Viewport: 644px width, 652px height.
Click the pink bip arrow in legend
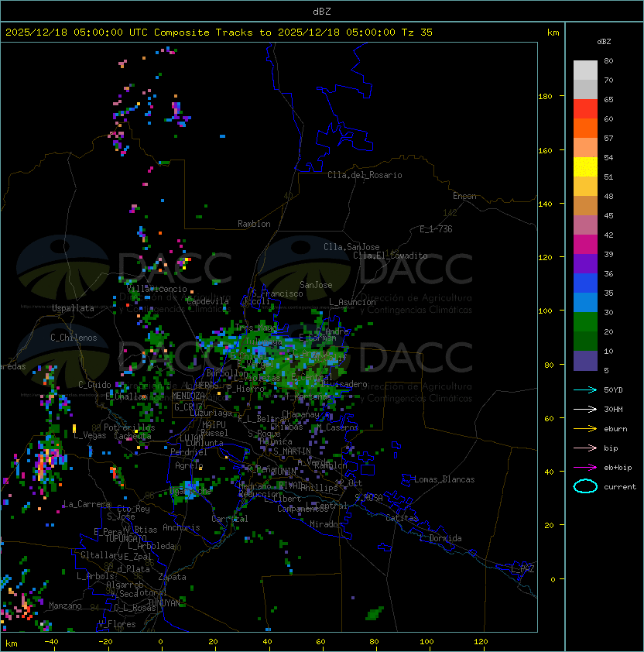[x=585, y=448]
